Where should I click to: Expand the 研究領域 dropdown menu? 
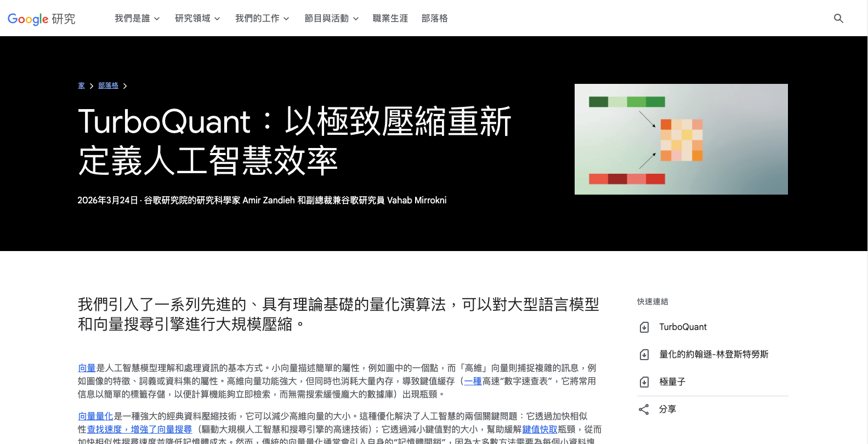click(197, 19)
